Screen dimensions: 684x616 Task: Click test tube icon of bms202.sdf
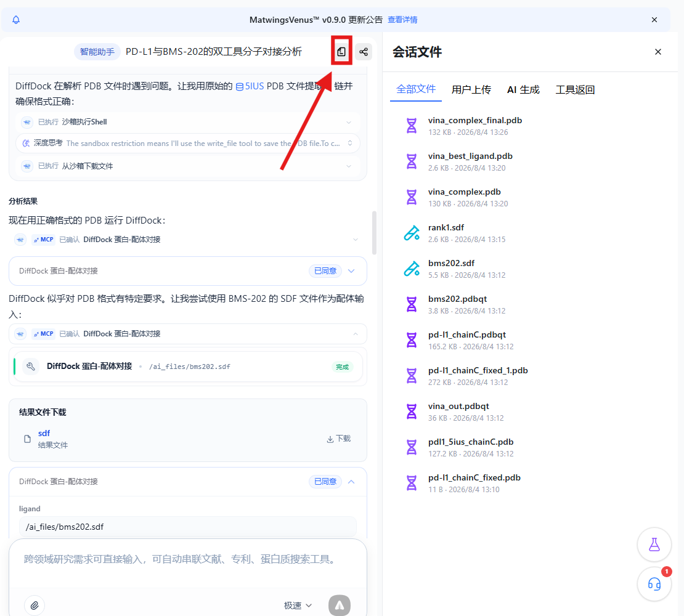[x=412, y=269]
